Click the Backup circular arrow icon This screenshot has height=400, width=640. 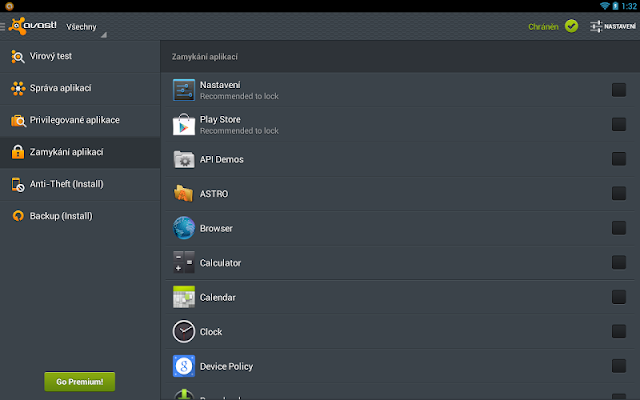pos(18,216)
